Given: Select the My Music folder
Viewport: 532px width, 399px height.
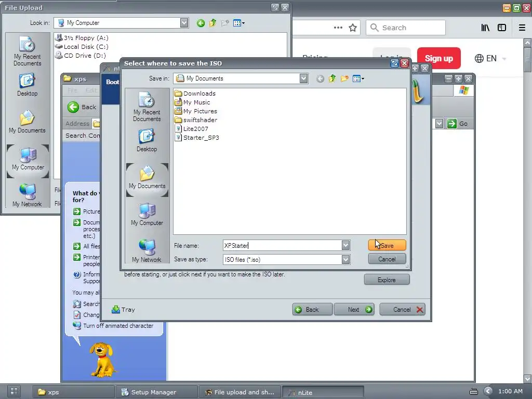Looking at the screenshot, I should point(192,102).
